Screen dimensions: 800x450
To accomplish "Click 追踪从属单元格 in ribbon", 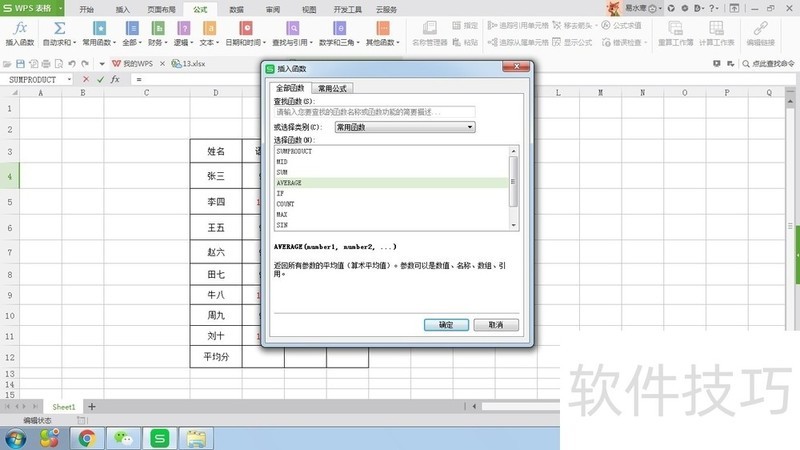I will click(517, 42).
